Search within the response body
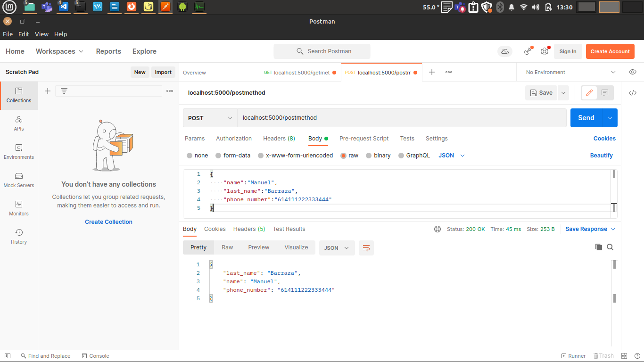 610,247
